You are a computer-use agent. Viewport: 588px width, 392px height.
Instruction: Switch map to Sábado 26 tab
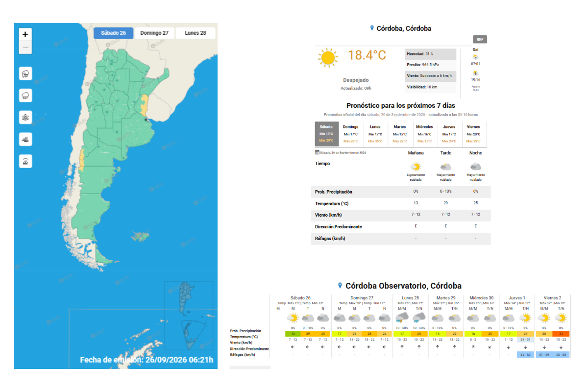pyautogui.click(x=113, y=33)
